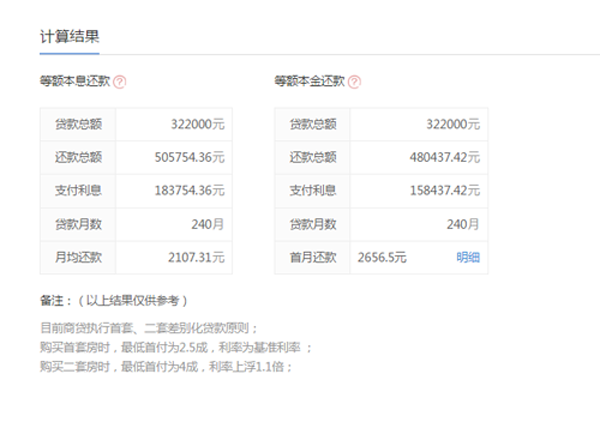Click 还款总额 label in 等额本金 table
600x428 pixels.
(x=312, y=158)
